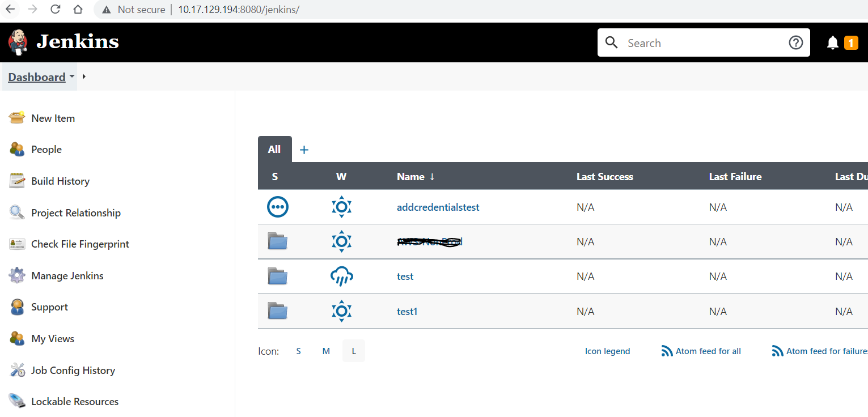868x417 pixels.
Task: Click the Project Relationship magnifier icon
Action: pos(17,212)
